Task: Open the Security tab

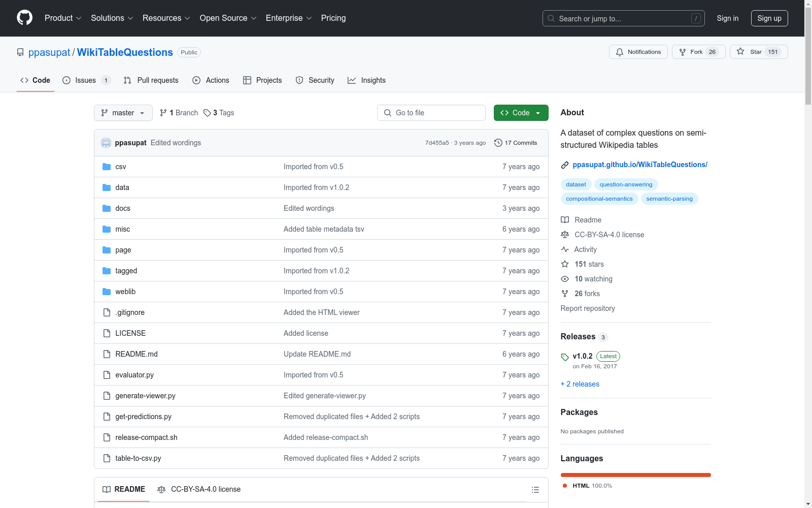Action: tap(315, 80)
